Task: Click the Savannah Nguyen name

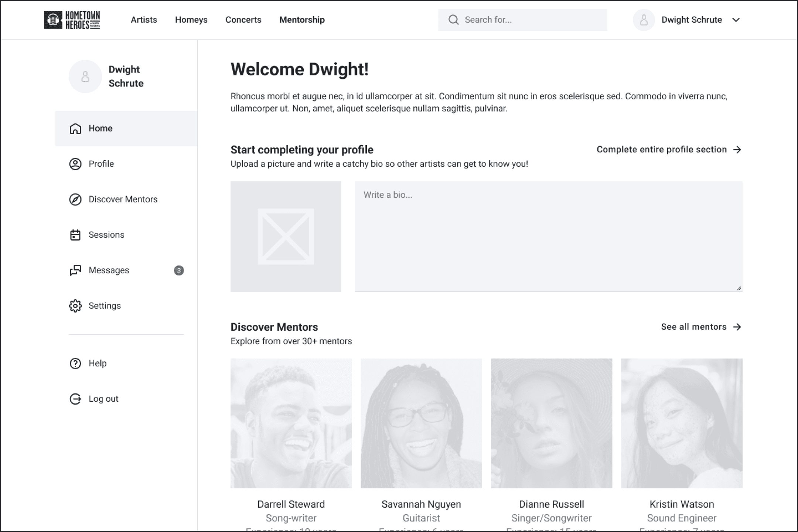Action: tap(421, 505)
